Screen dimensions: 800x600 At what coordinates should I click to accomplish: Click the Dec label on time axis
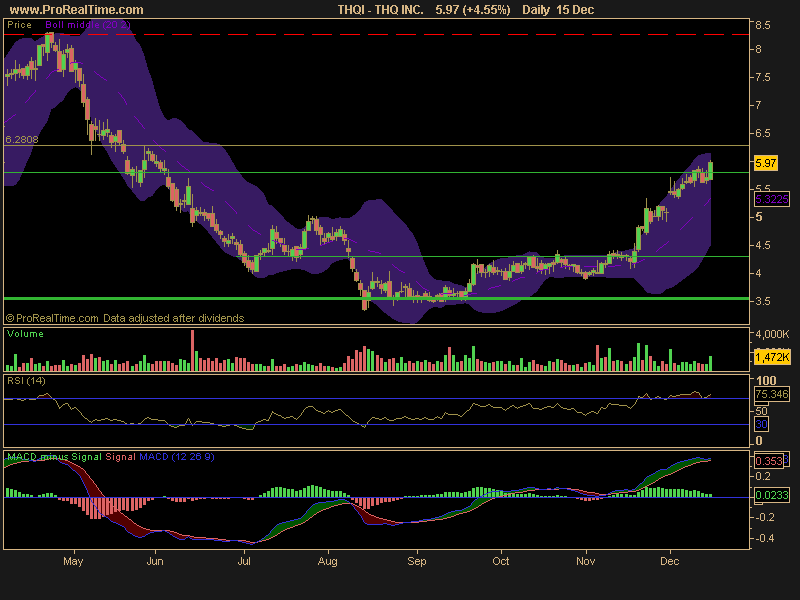(669, 561)
